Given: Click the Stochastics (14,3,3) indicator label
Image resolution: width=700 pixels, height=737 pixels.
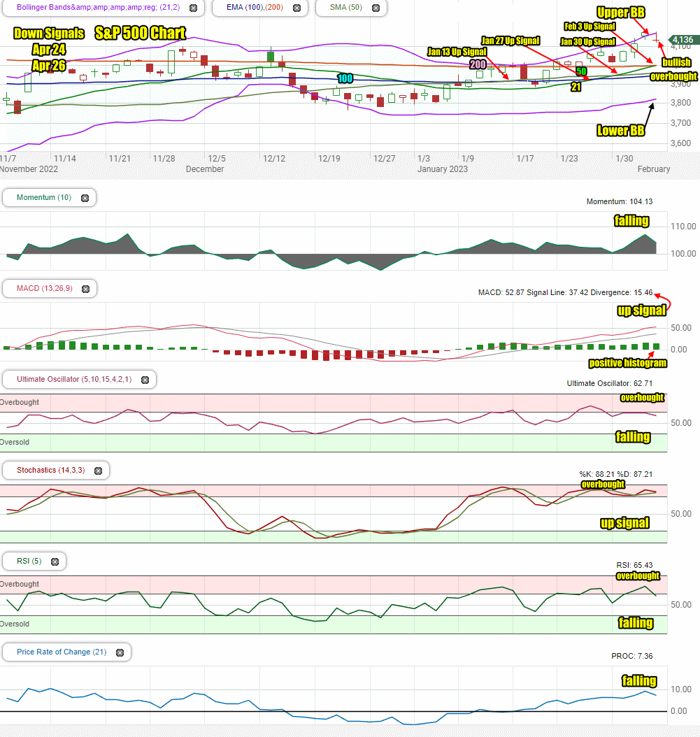Looking at the screenshot, I should [51, 470].
